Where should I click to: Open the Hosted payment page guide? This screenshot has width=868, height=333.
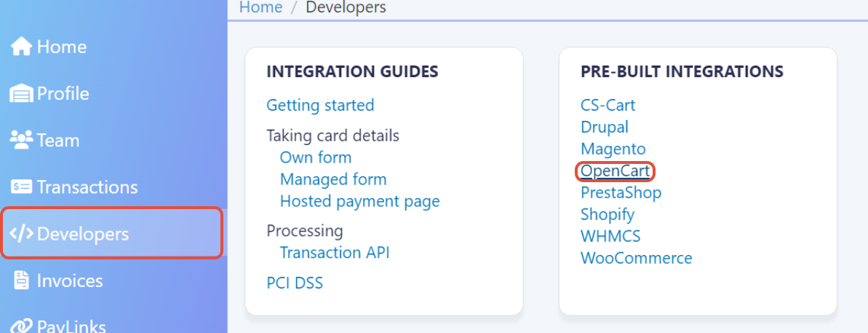pyautogui.click(x=360, y=201)
